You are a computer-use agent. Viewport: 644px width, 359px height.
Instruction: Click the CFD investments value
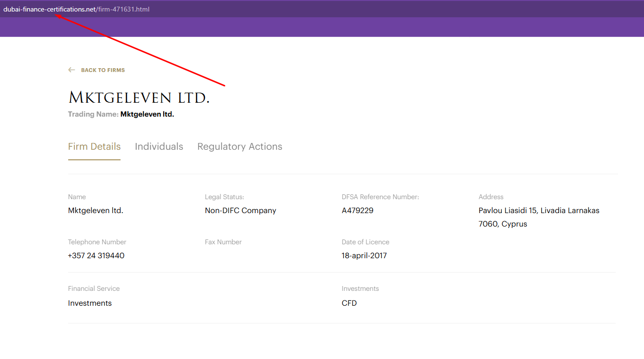349,303
